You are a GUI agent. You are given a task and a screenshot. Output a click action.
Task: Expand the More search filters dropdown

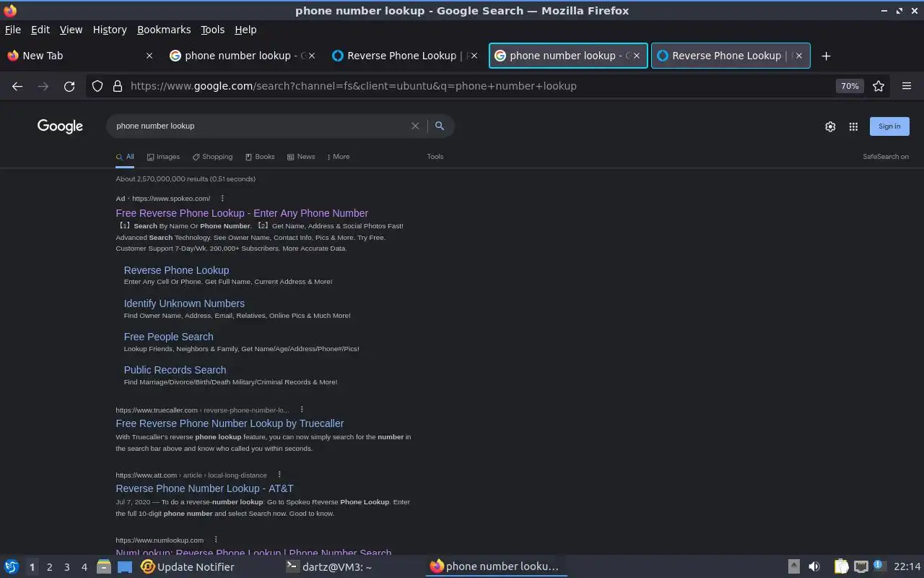(339, 157)
